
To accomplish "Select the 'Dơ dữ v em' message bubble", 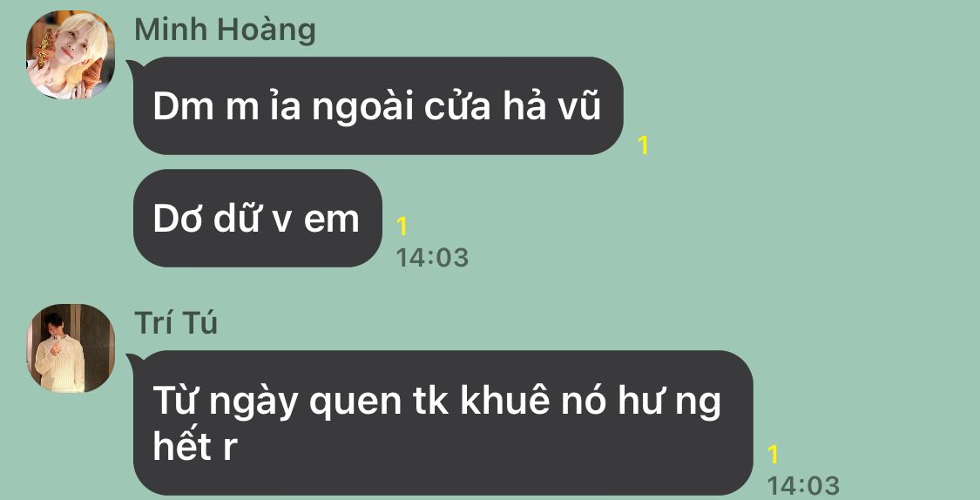I will (258, 218).
